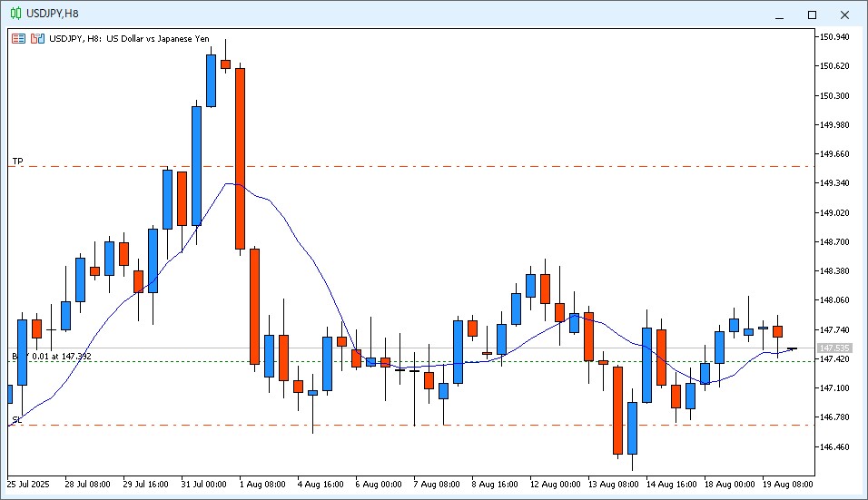Click the 25 Jul 2025 date label
The image size is (868, 500).
click(x=28, y=485)
